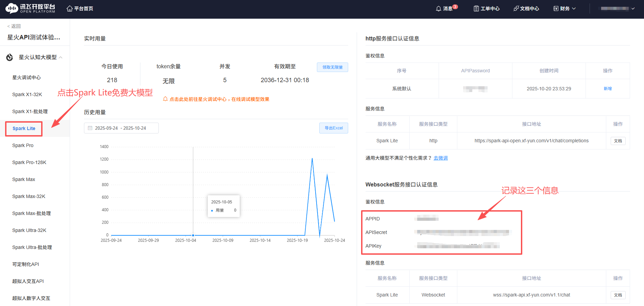Open 文档 for the http Spark Lite service
Image resolution: width=644 pixels, height=306 pixels.
(618, 141)
